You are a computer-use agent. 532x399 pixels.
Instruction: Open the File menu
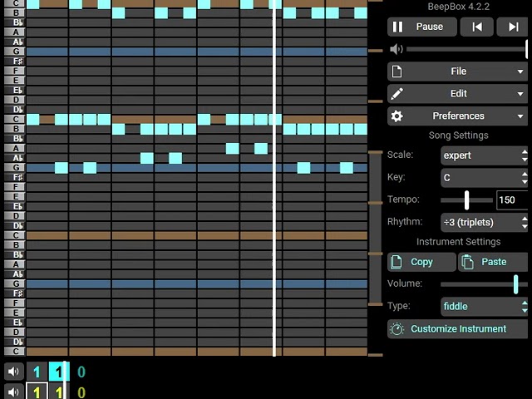[x=457, y=71]
